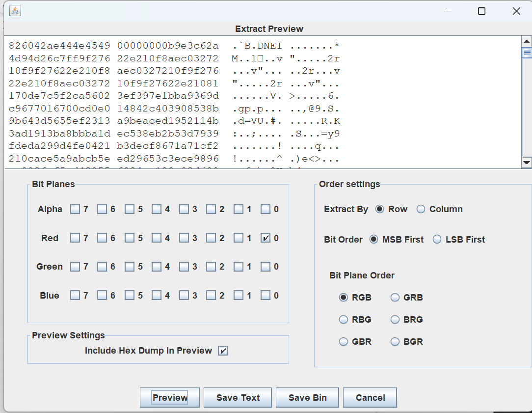Image resolution: width=532 pixels, height=413 pixels.
Task: Click the preview scrollbar up arrow
Action: (x=527, y=41)
